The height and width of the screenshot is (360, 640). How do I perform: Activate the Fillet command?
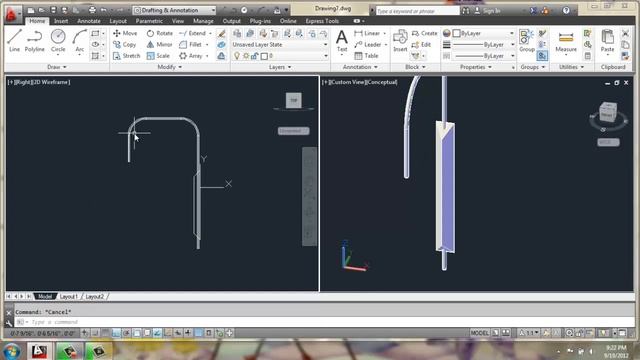tap(191, 44)
